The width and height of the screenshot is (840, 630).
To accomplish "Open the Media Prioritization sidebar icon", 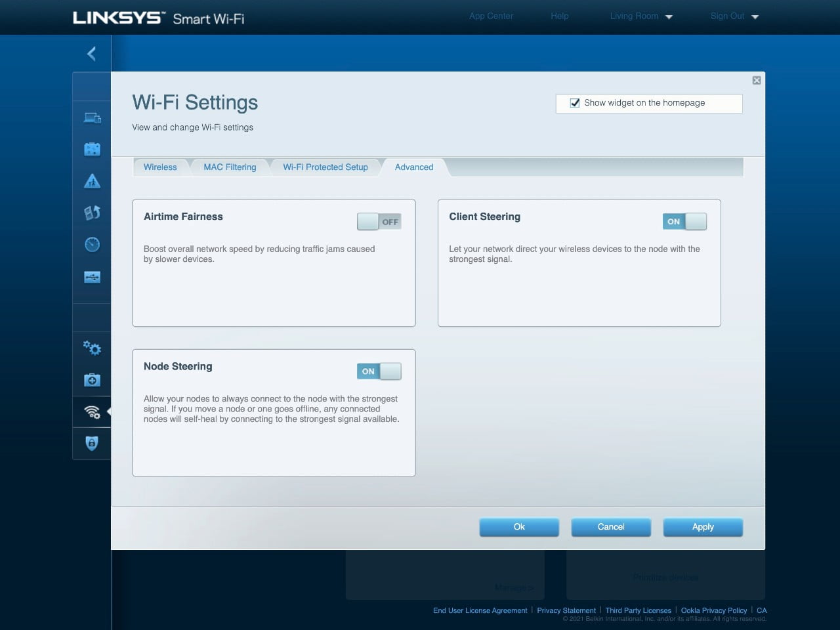I will [92, 213].
